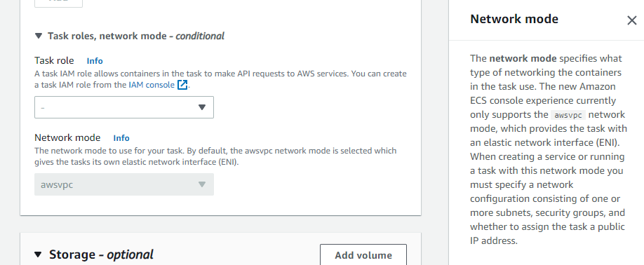644x265 pixels.
Task: Click the Task role dropdown arrow
Action: tap(201, 107)
